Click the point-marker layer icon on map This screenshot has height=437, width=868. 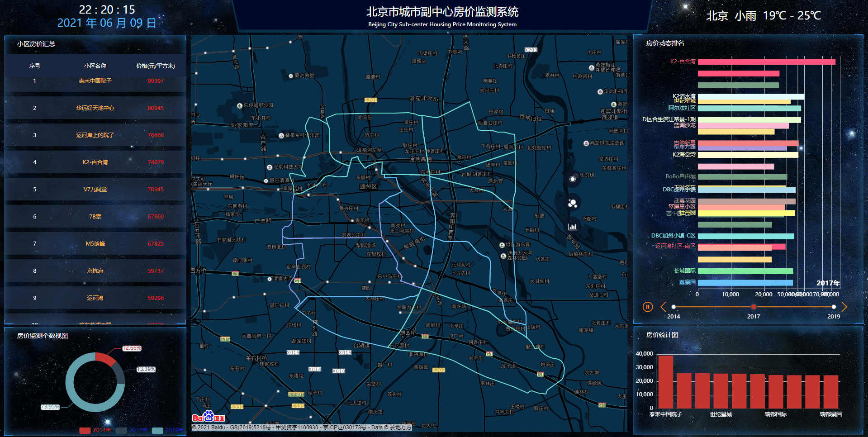click(573, 179)
